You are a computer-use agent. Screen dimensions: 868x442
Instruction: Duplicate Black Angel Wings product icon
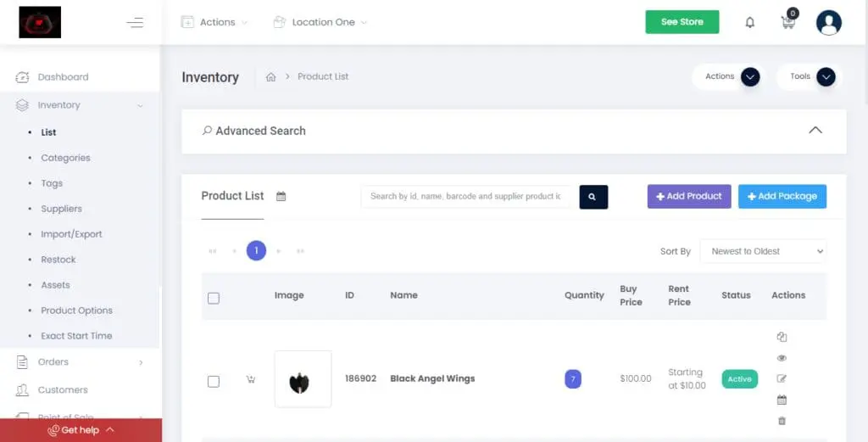[782, 337]
